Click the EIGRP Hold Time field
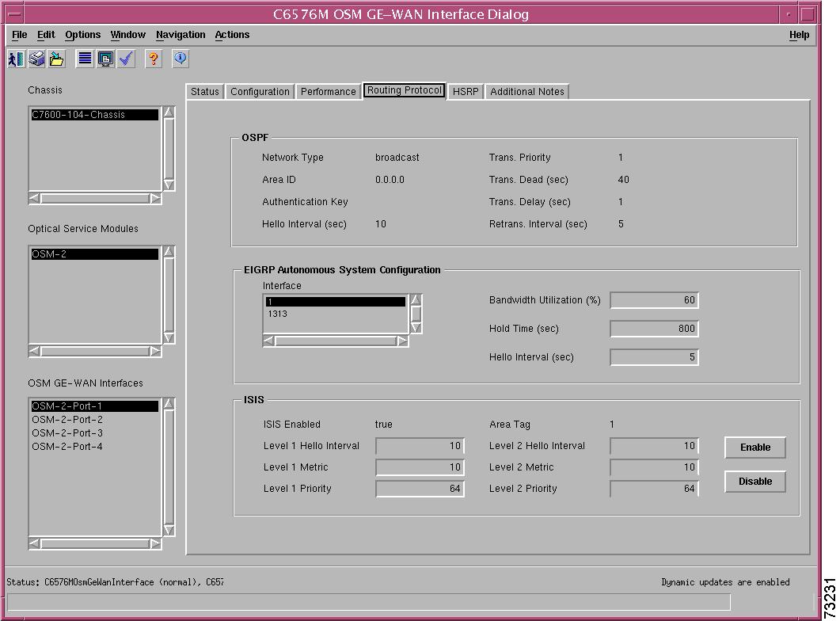Viewport: 840px width, 621px height. 654,329
